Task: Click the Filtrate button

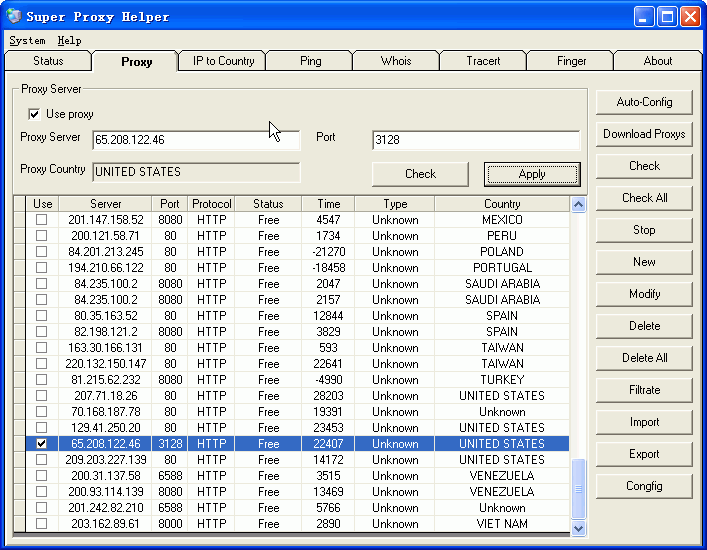Action: pos(644,390)
